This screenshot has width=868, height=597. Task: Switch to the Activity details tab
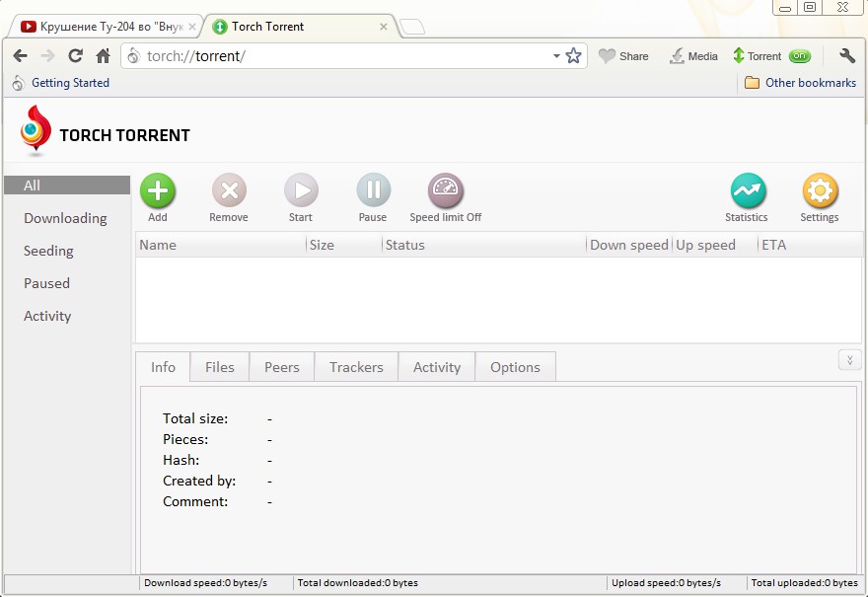click(437, 367)
